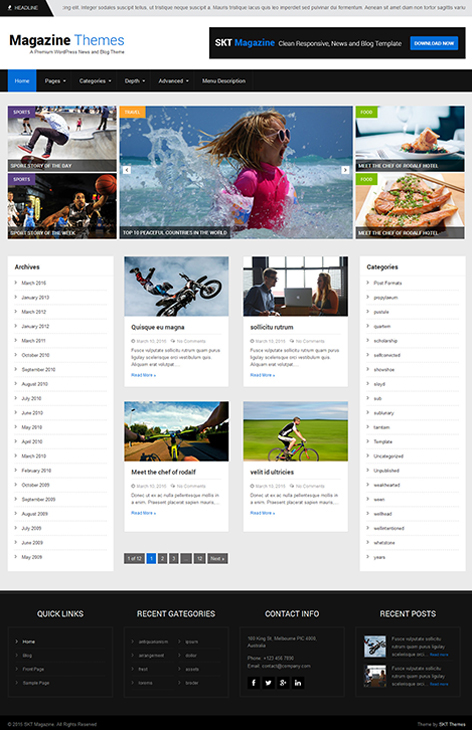472x730 pixels.
Task: Click No Comments under Quisque eu magna
Action: 191,341
